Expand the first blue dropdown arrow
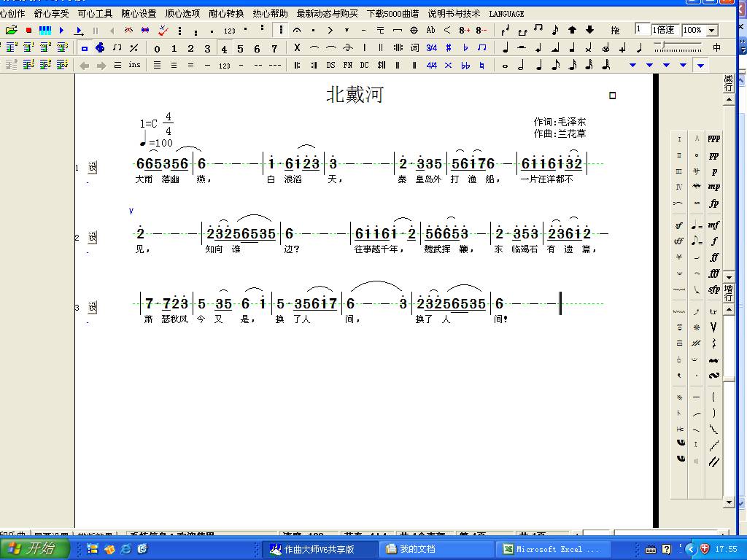Image resolution: width=747 pixels, height=560 pixels. [x=632, y=65]
